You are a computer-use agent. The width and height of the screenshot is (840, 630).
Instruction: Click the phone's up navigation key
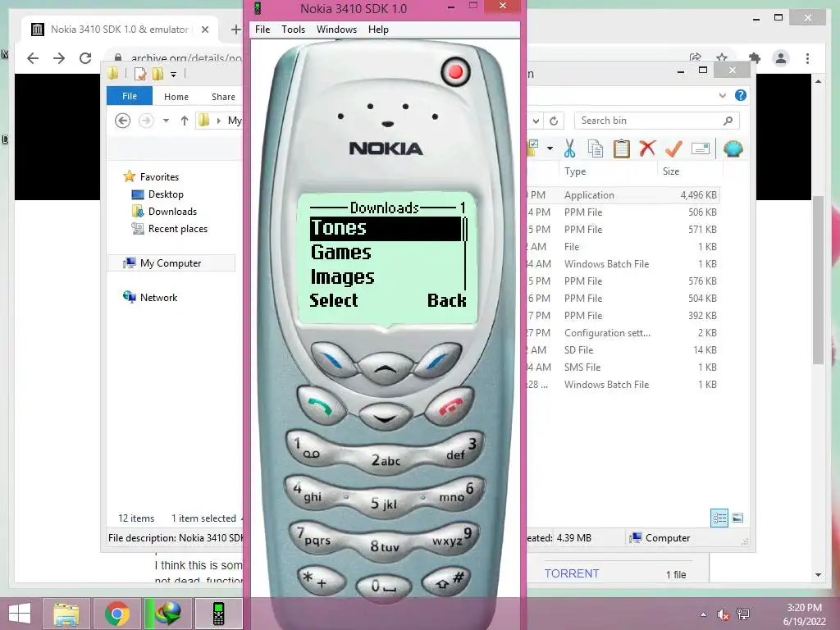click(385, 367)
